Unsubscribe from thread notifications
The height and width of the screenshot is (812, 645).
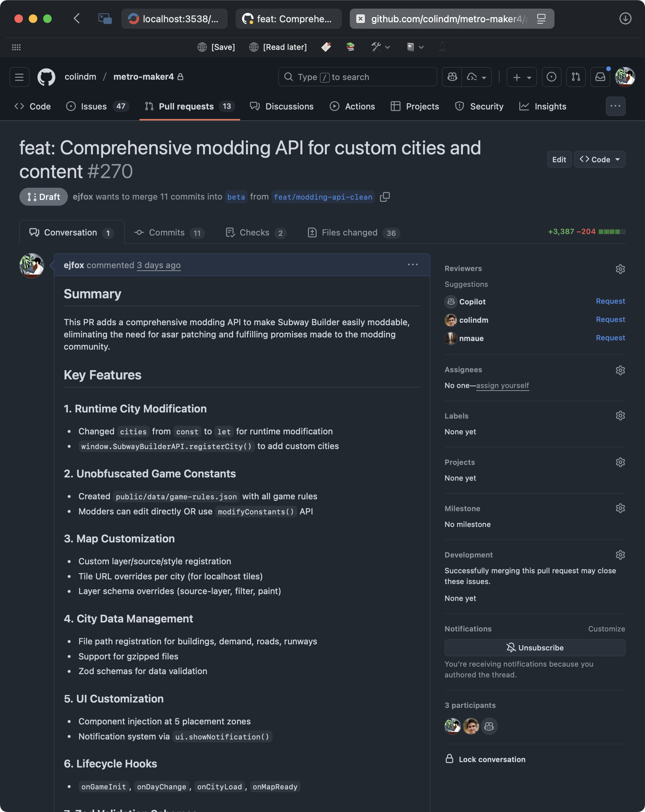pyautogui.click(x=535, y=648)
